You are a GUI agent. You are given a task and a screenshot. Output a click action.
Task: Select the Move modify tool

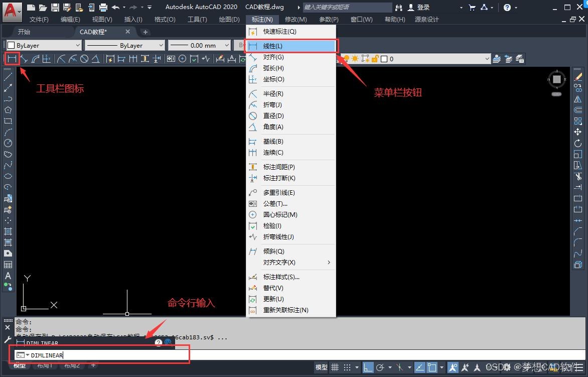click(578, 132)
